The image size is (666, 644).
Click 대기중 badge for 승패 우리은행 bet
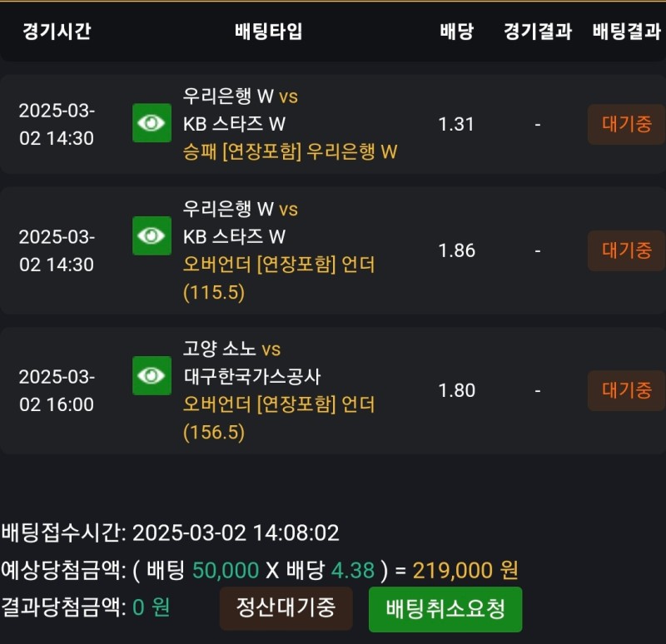626,125
